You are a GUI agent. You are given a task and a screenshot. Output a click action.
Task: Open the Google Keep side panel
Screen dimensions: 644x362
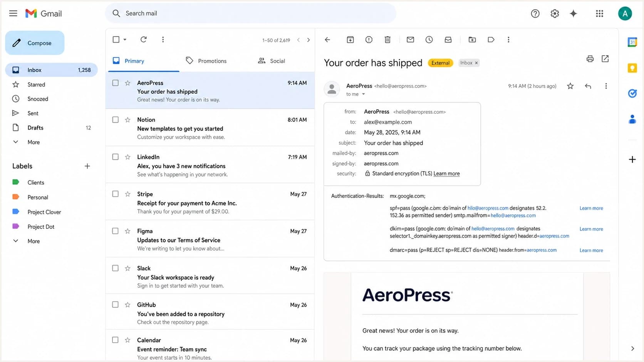coord(632,68)
